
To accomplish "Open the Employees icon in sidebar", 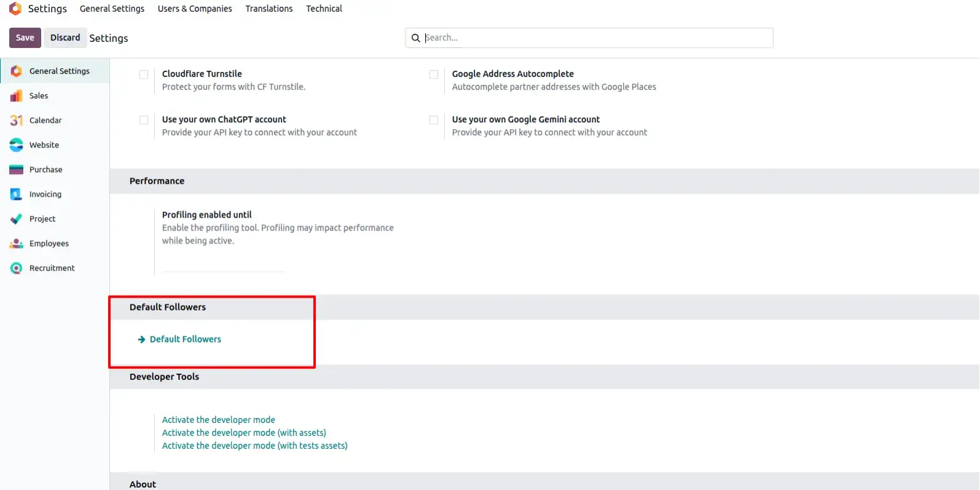I will 17,243.
